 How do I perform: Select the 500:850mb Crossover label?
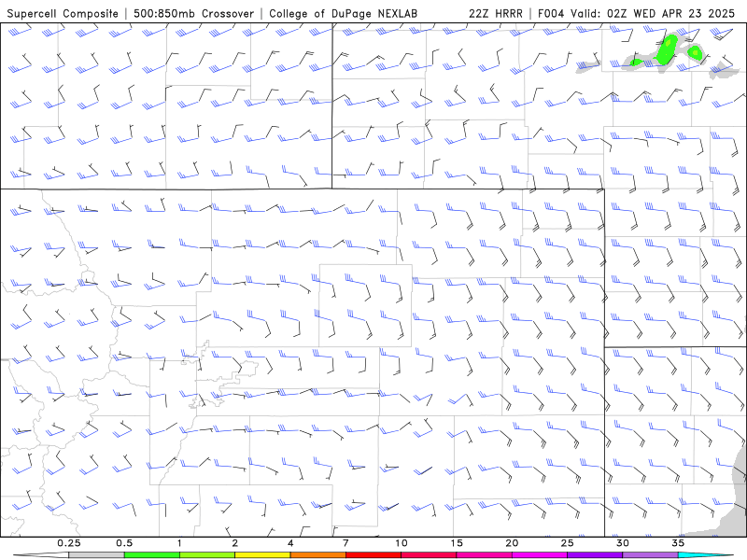pyautogui.click(x=193, y=13)
